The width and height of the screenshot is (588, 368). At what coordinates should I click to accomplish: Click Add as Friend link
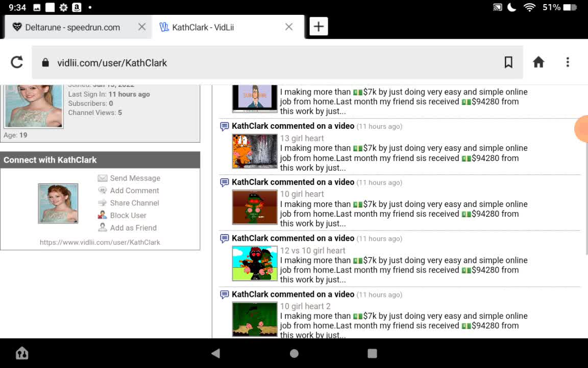coord(133,227)
